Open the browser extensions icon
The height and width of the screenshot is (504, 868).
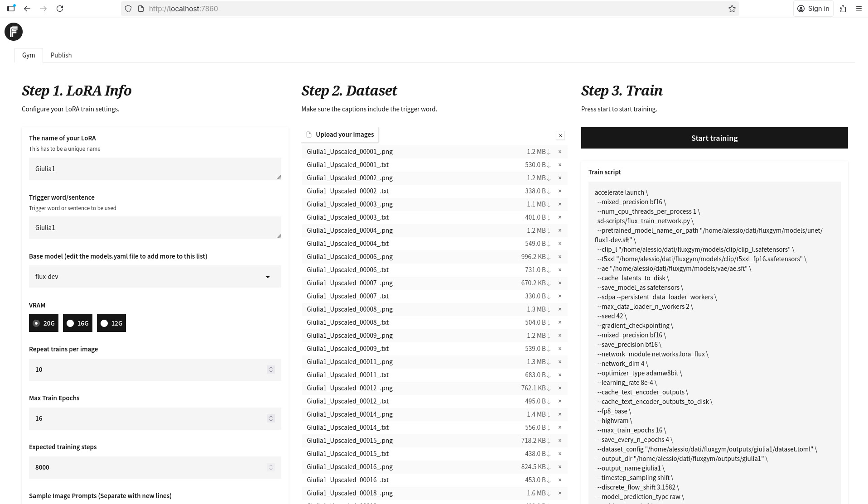[843, 9]
